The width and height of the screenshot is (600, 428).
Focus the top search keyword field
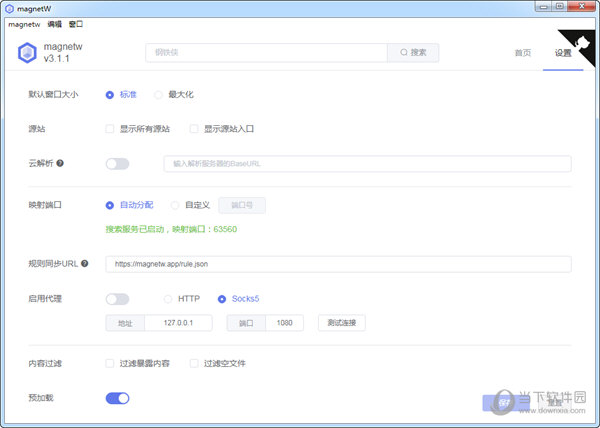coord(266,52)
